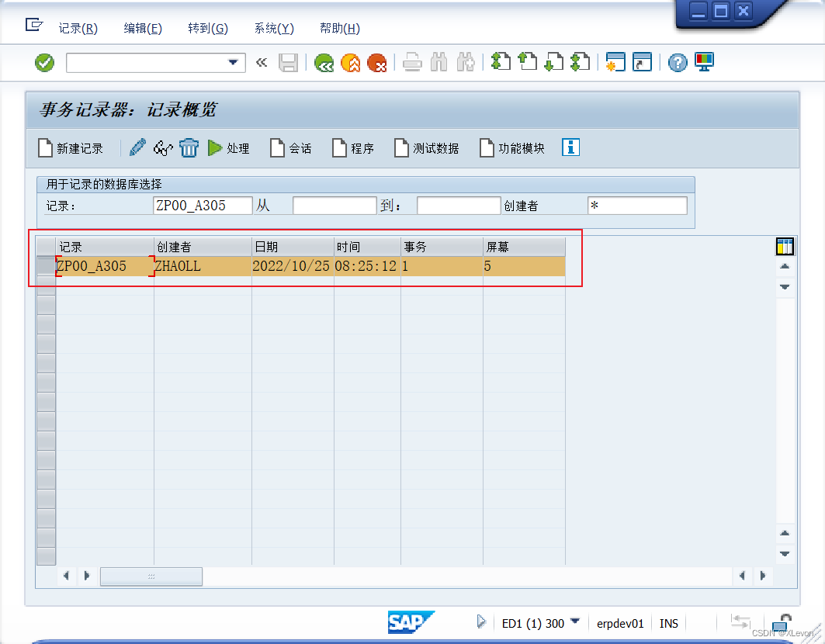This screenshot has height=644, width=825.
Task: Click the blue information icon on the toolbar
Action: pyautogui.click(x=570, y=147)
